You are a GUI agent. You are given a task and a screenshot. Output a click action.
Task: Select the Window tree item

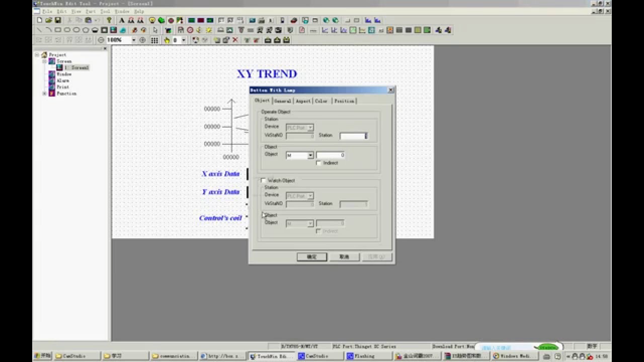pyautogui.click(x=64, y=74)
